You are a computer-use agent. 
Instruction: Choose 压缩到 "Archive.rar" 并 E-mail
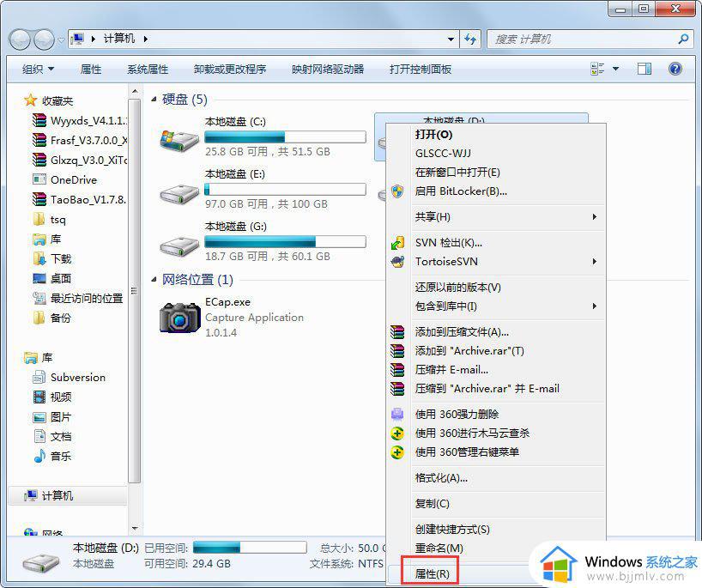pyautogui.click(x=496, y=389)
